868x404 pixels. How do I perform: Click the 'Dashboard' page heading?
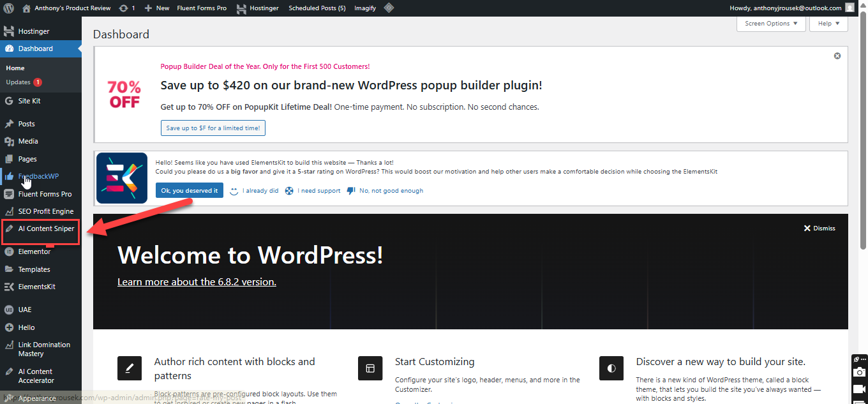pyautogui.click(x=121, y=34)
